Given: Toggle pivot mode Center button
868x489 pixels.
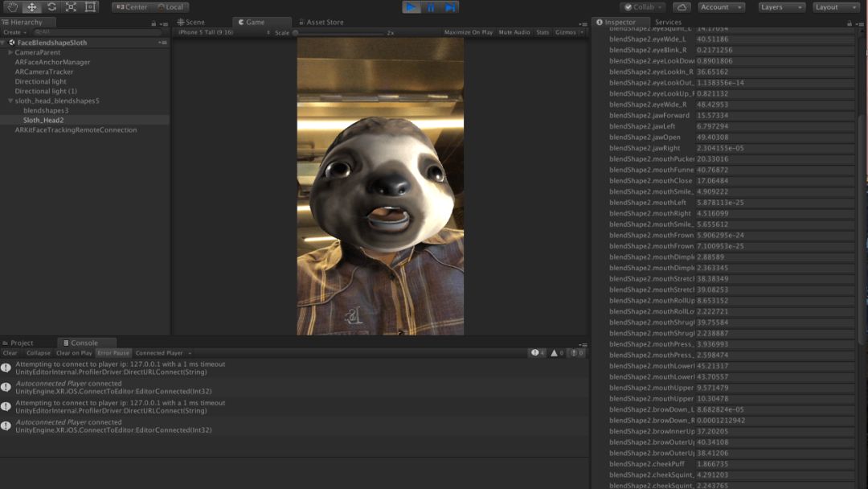Looking at the screenshot, I should tap(132, 7).
